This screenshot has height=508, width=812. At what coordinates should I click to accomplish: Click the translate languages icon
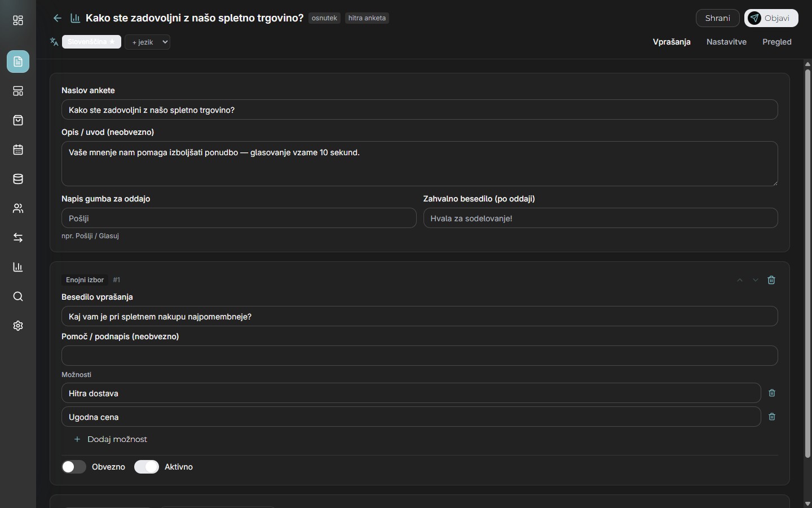(x=54, y=42)
